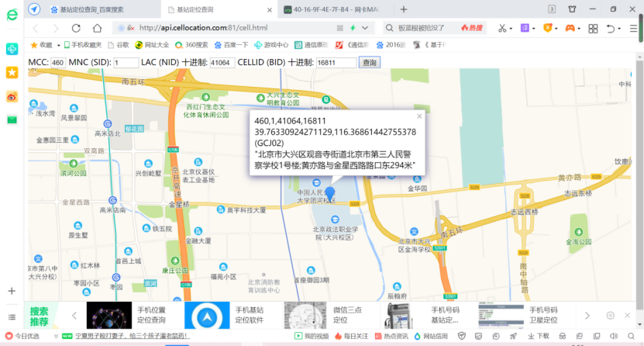Click into the LAC (NID) input field
This screenshot has width=644, height=346.
coord(222,63)
